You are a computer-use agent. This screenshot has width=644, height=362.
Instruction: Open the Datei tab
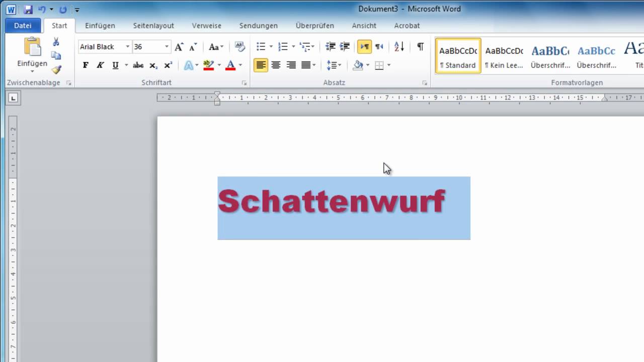coord(23,26)
